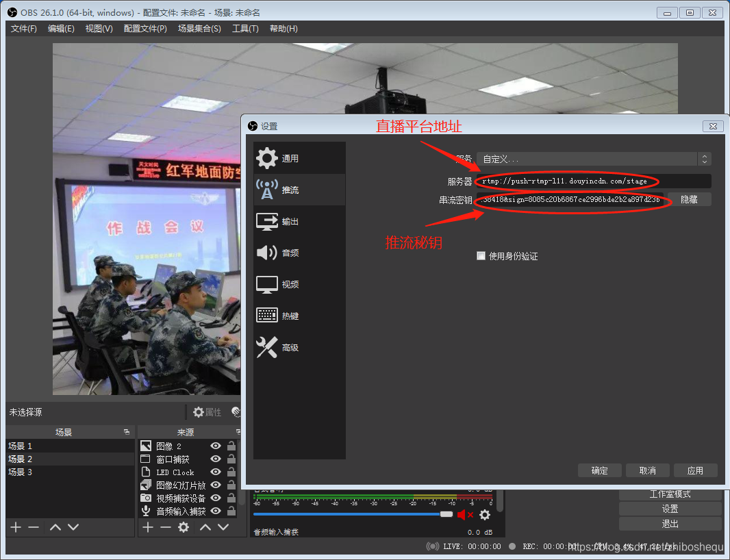Pop out the 场景 dock panel

tap(127, 432)
